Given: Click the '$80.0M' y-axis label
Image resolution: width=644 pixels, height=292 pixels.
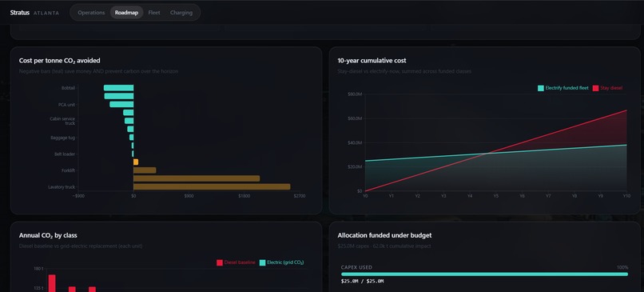Looking at the screenshot, I should 355,94.
